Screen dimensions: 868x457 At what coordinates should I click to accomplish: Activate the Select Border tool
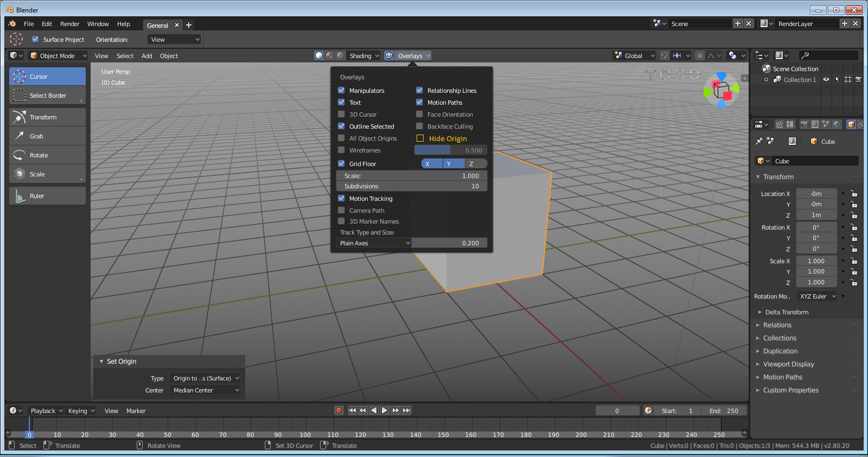pyautogui.click(x=47, y=96)
